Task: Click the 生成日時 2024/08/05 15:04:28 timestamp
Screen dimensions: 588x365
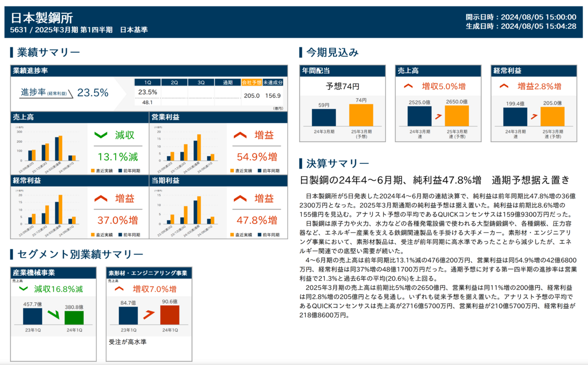Action: (x=521, y=26)
